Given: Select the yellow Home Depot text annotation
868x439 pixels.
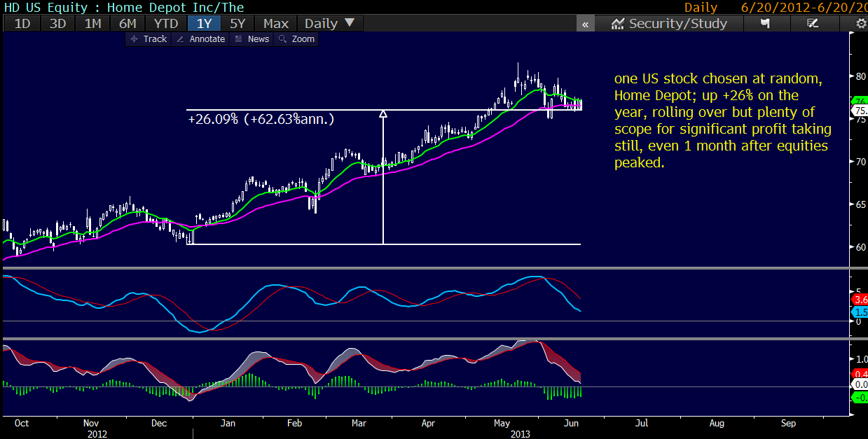Looking at the screenshot, I should (723, 120).
